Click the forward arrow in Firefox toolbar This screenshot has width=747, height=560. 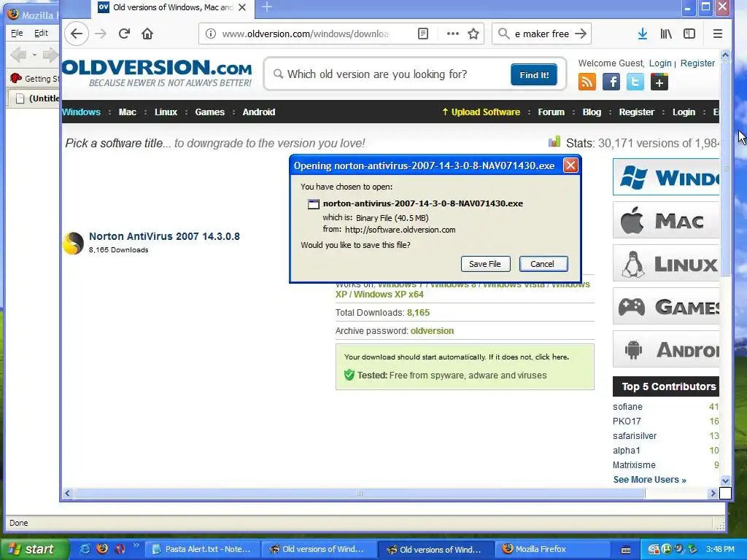pyautogui.click(x=101, y=34)
